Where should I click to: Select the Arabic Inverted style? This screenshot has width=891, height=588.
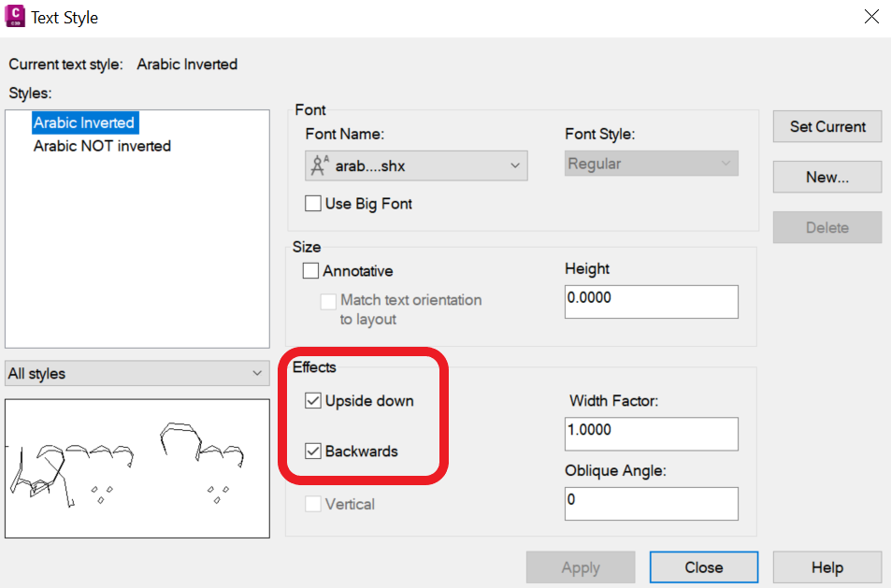(x=84, y=122)
